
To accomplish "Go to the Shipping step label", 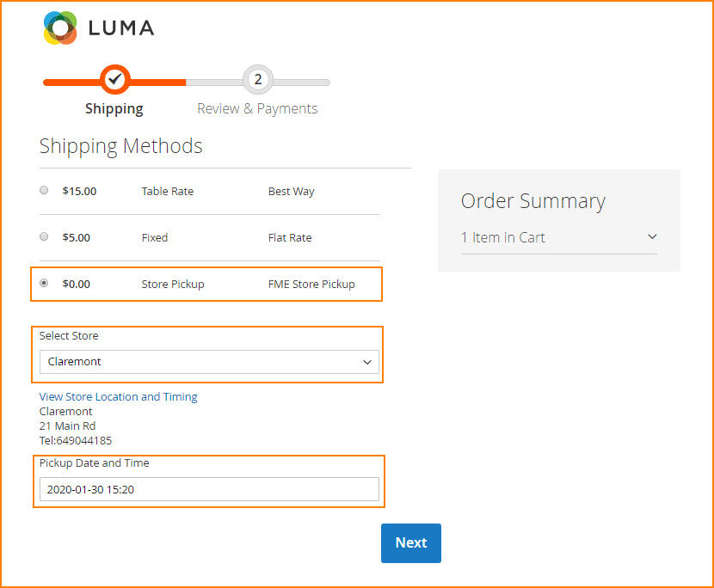I will 114,109.
